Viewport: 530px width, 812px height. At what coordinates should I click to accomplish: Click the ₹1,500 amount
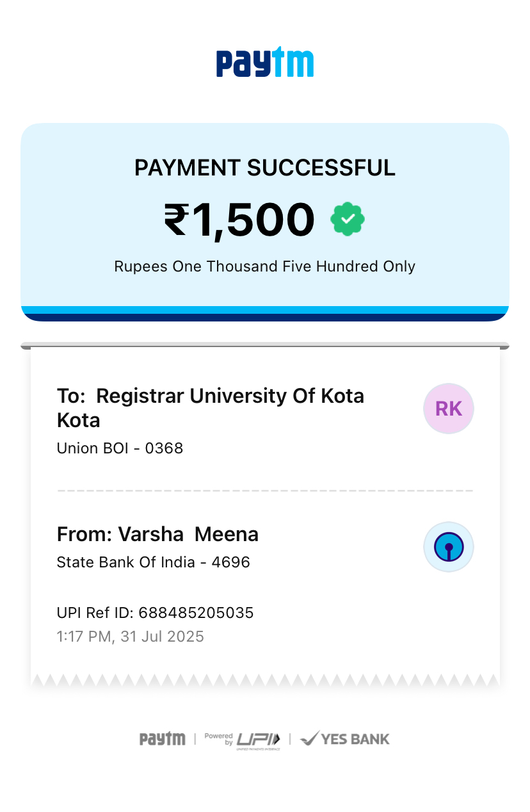(x=239, y=220)
